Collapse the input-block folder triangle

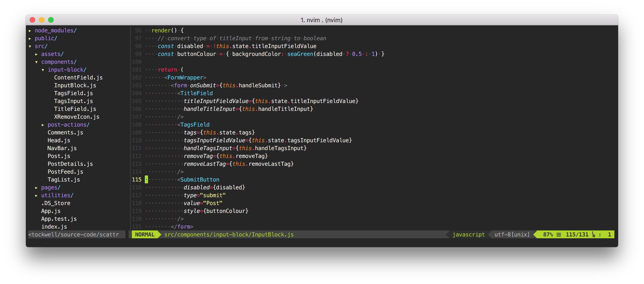43,70
